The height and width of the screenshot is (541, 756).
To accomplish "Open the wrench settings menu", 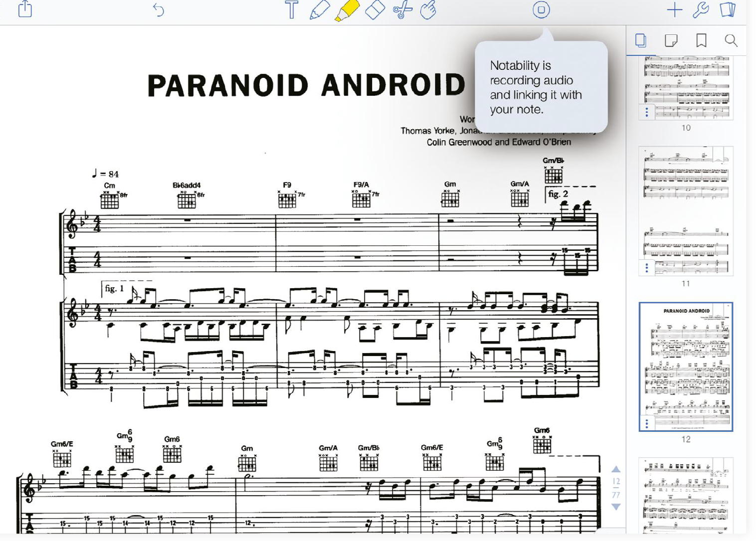I will point(701,9).
